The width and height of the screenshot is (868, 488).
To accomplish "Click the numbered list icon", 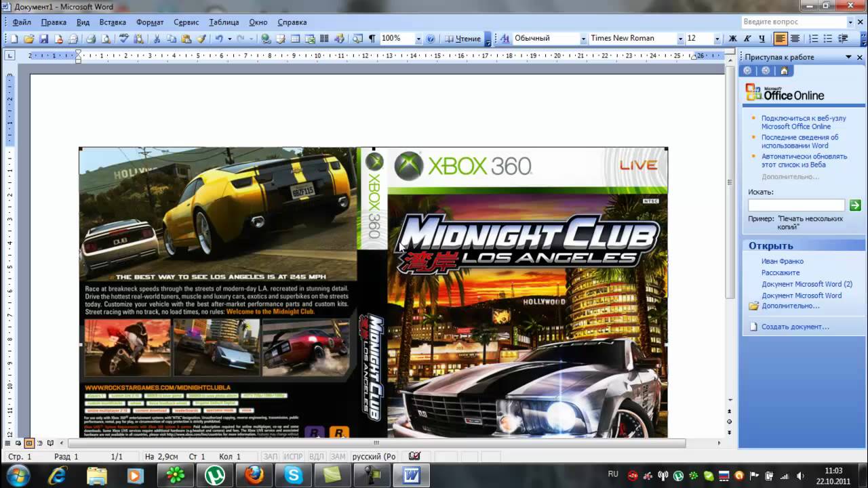I will coord(814,39).
